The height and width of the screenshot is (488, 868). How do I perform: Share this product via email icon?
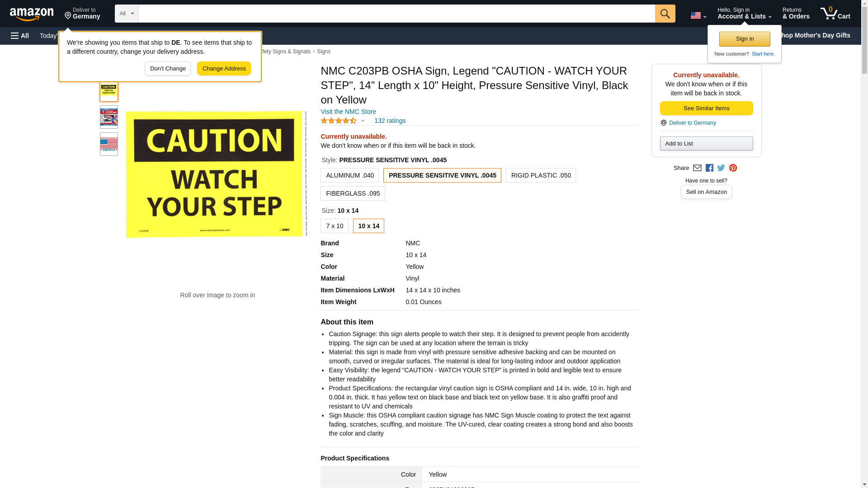[x=697, y=168]
